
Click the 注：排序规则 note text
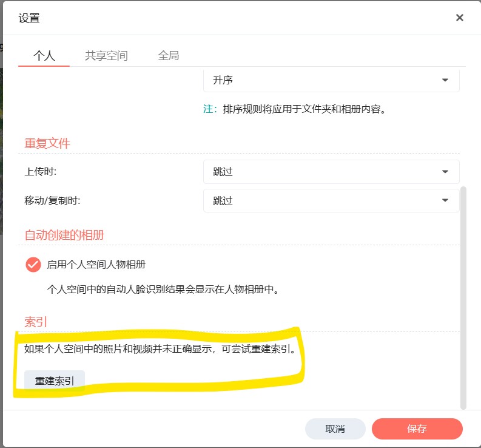click(295, 109)
